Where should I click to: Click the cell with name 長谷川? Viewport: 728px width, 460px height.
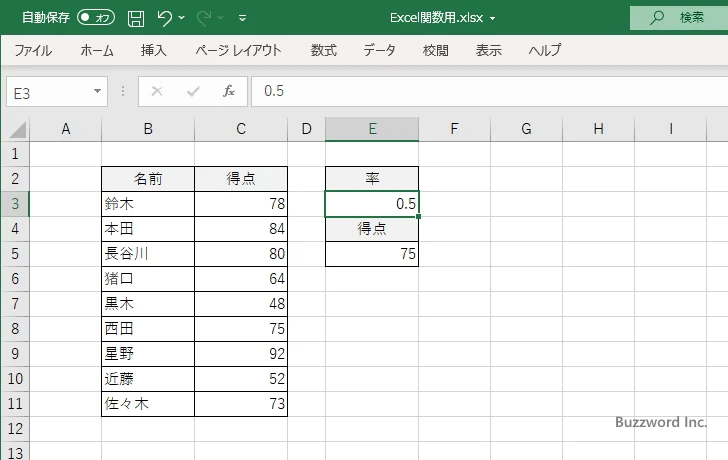click(148, 253)
